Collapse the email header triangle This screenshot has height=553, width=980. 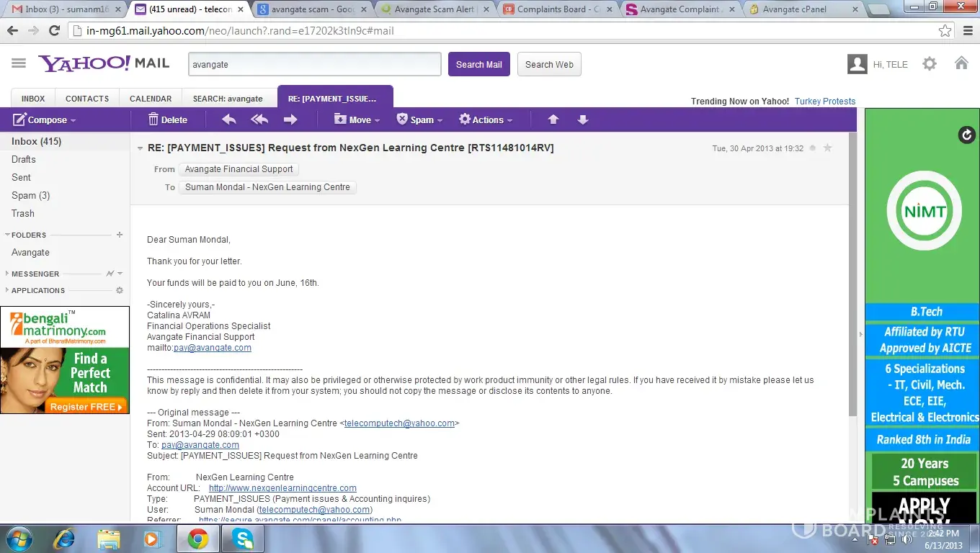point(141,148)
